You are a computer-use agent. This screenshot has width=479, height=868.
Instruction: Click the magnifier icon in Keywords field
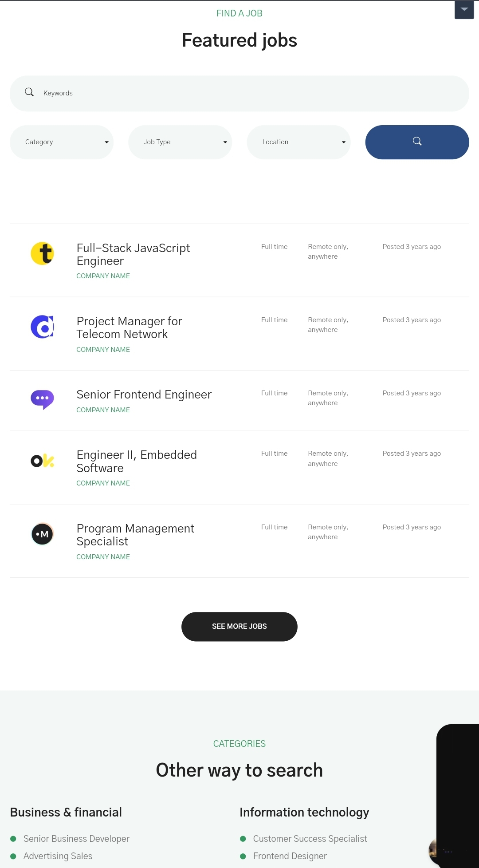29,92
